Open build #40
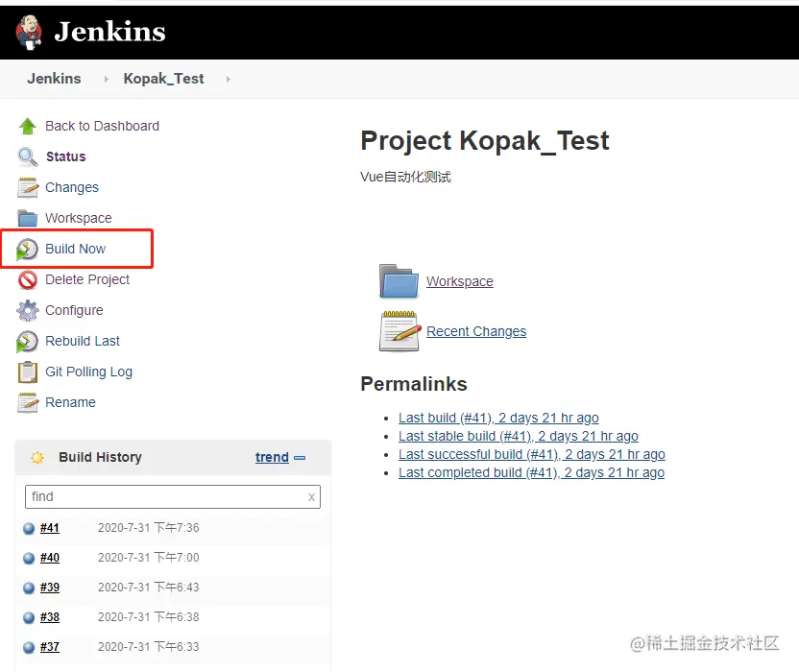799x672 pixels. click(49, 558)
